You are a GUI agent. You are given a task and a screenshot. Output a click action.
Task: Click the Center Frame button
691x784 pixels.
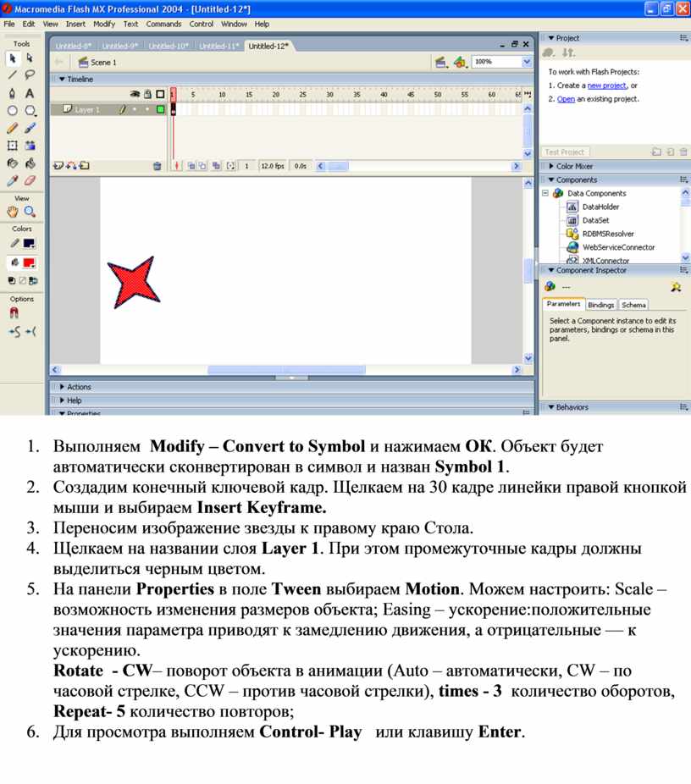176,166
